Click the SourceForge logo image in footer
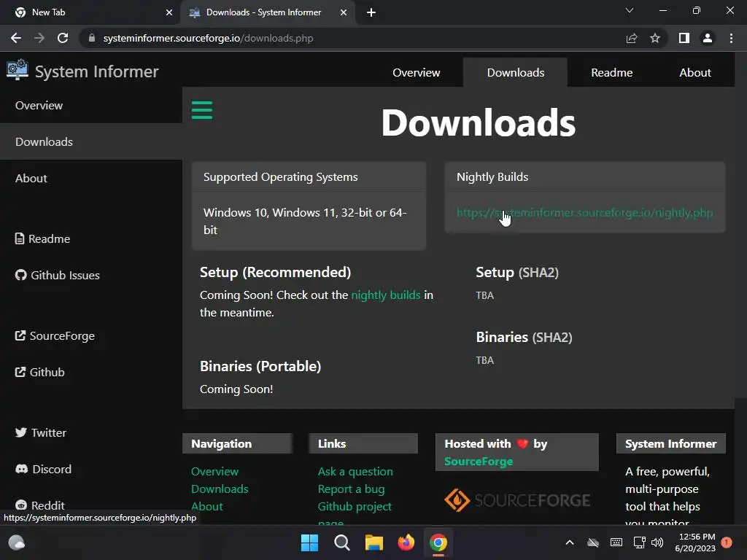747x560 pixels. (517, 500)
